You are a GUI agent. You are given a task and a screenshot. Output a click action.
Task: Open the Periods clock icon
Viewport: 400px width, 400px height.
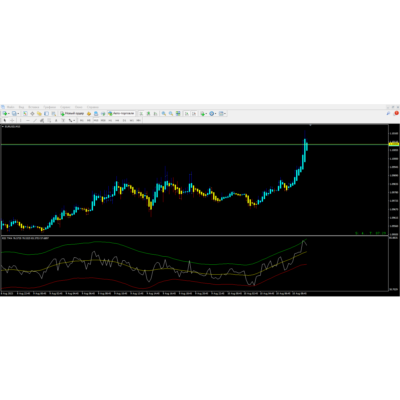(212, 114)
